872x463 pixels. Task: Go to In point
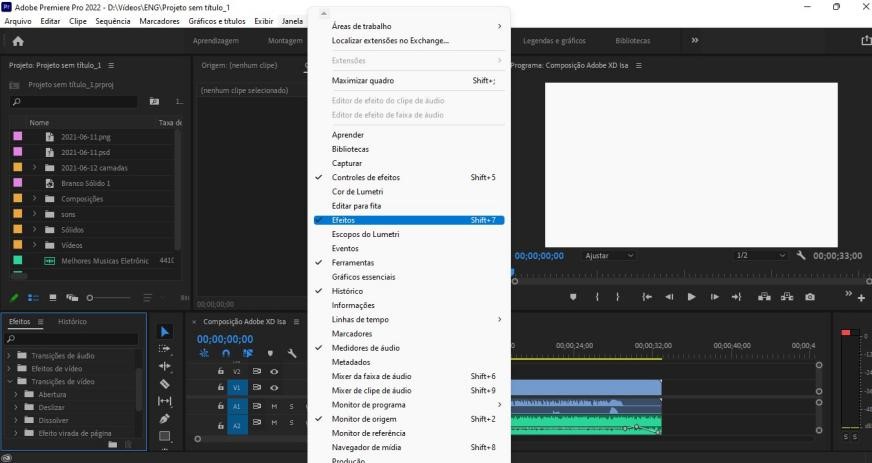[647, 297]
